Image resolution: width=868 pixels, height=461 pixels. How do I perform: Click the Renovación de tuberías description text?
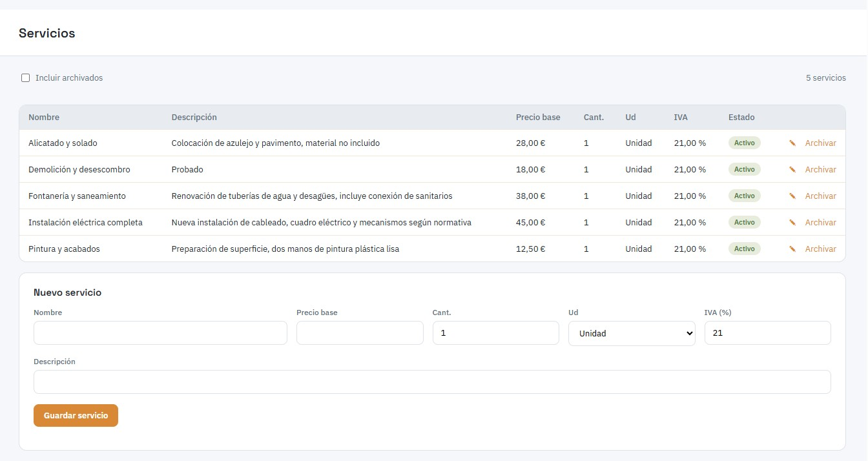point(312,196)
